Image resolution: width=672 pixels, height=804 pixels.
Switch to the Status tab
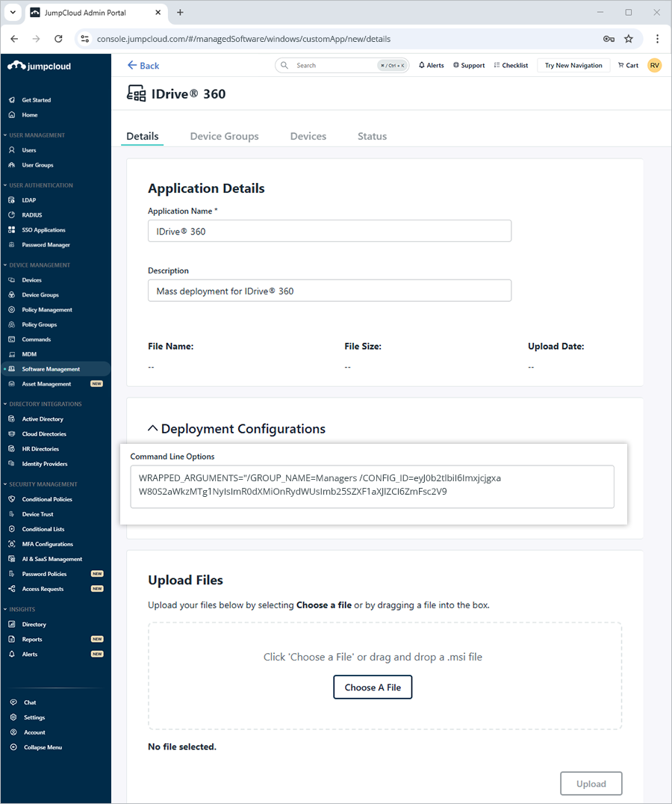[x=372, y=136]
